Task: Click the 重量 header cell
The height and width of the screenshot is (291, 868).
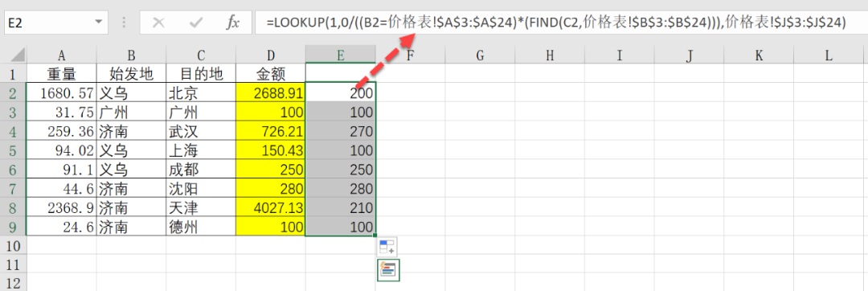Action: coord(61,74)
